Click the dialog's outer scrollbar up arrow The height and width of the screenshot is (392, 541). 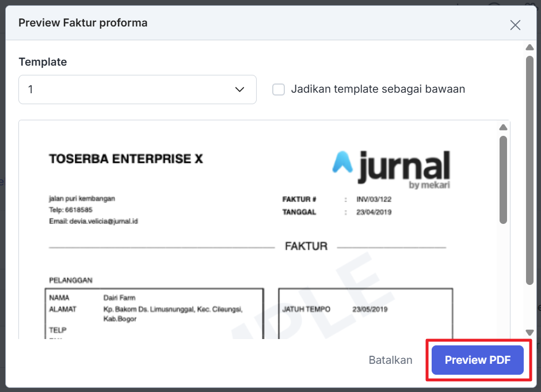529,47
